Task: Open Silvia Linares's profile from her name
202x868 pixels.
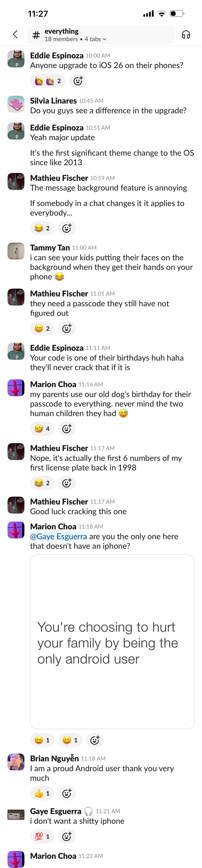Action: (53, 101)
